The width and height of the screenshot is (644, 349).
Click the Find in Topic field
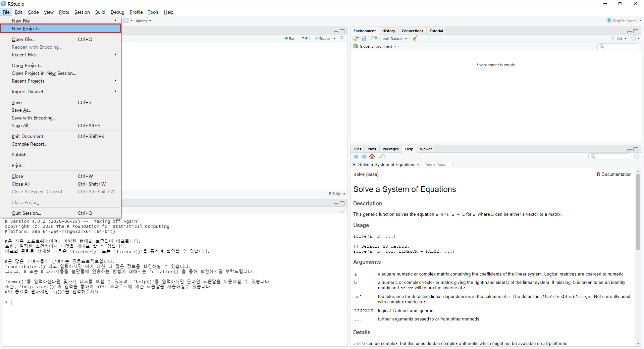click(437, 164)
